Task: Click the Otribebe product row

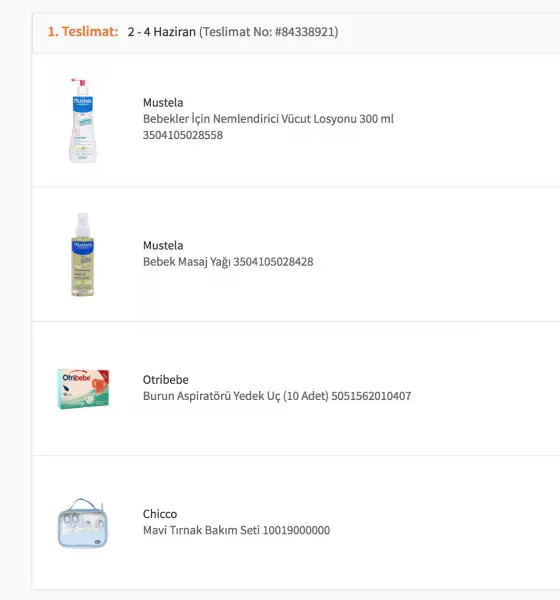Action: point(296,388)
